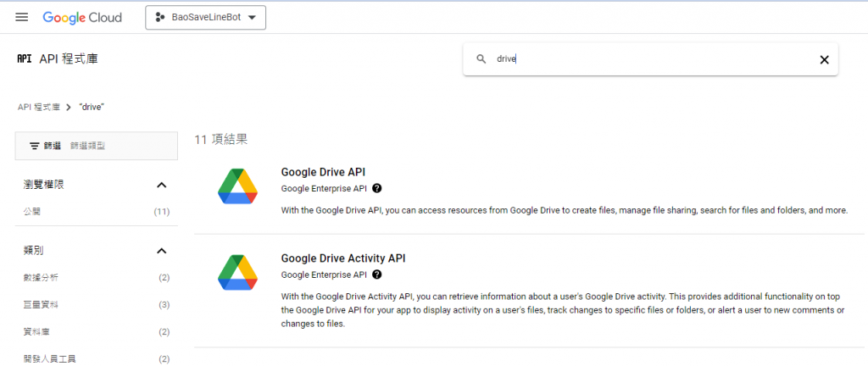Open the BaoSaveLineBot project selector
The image size is (868, 366).
[205, 18]
